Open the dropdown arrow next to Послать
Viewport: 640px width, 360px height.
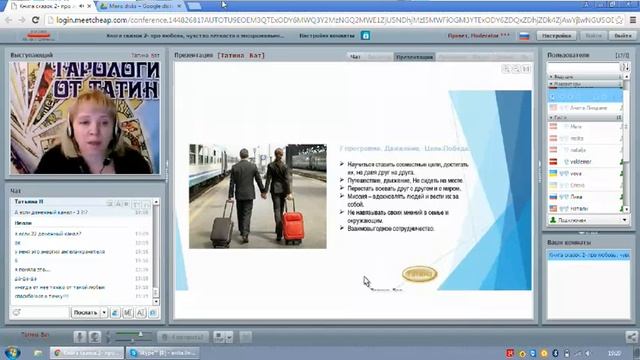(x=104, y=313)
